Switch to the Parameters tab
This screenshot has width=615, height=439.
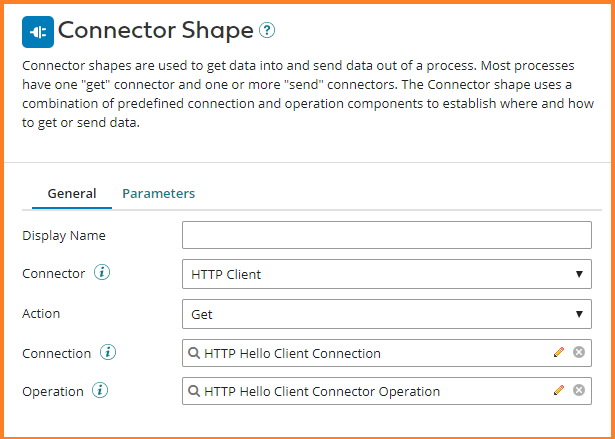click(x=158, y=193)
